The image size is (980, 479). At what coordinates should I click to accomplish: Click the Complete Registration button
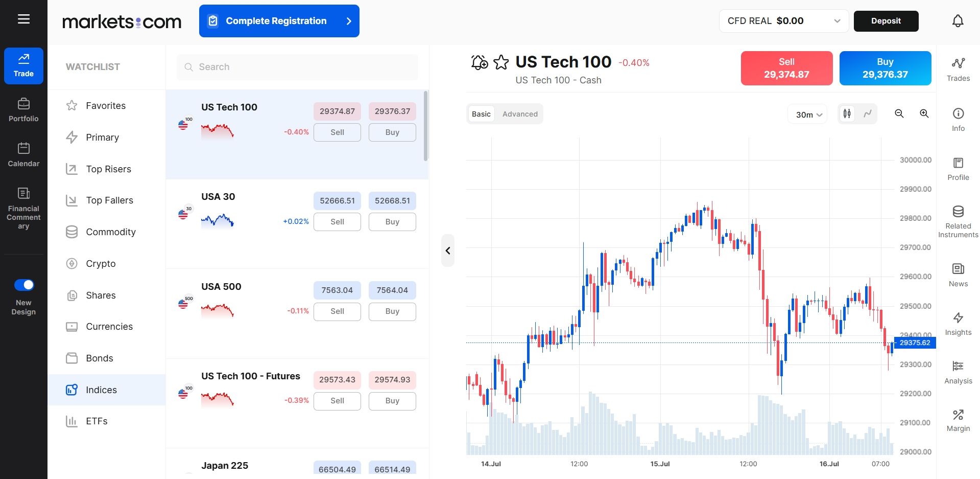(x=279, y=21)
